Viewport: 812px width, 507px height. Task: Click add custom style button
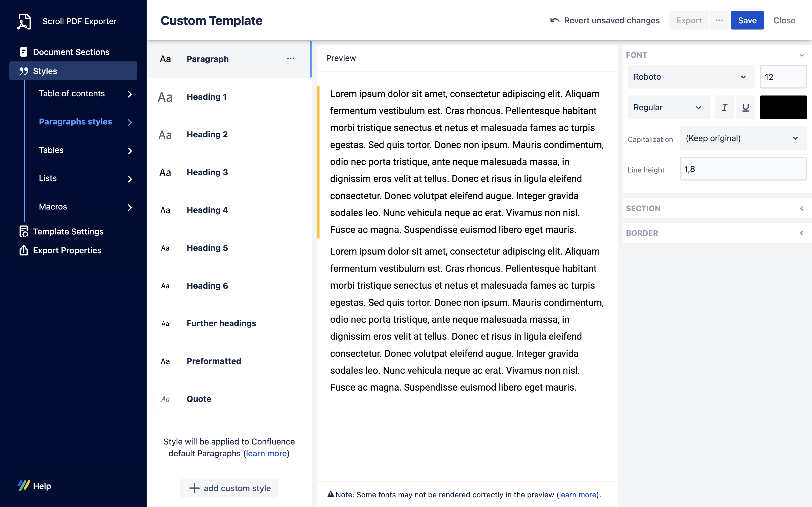pyautogui.click(x=230, y=488)
